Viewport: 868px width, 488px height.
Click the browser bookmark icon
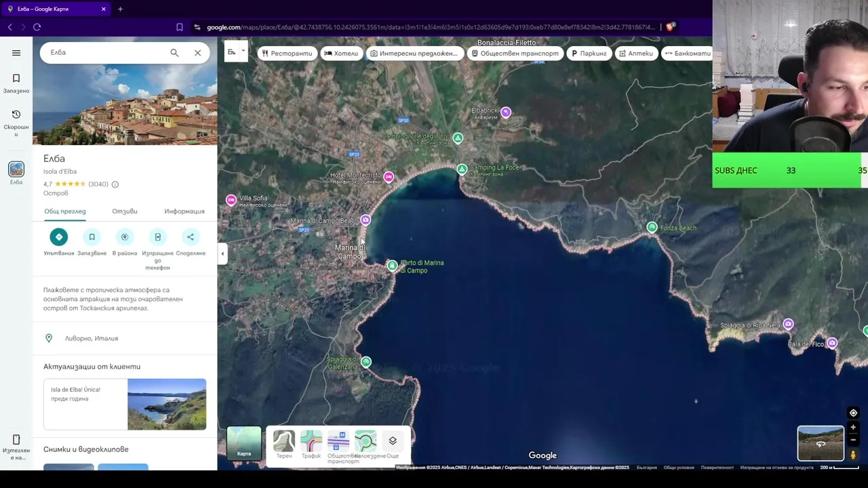tap(179, 27)
